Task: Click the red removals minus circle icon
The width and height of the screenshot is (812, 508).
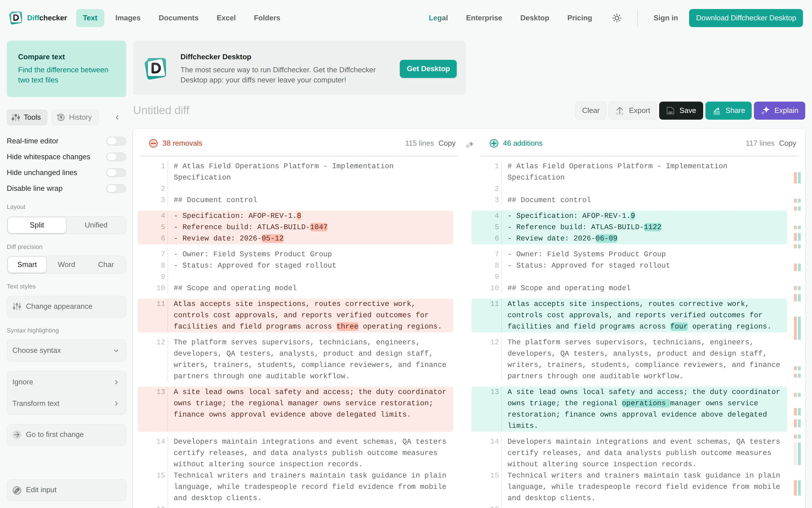Action: coord(153,143)
